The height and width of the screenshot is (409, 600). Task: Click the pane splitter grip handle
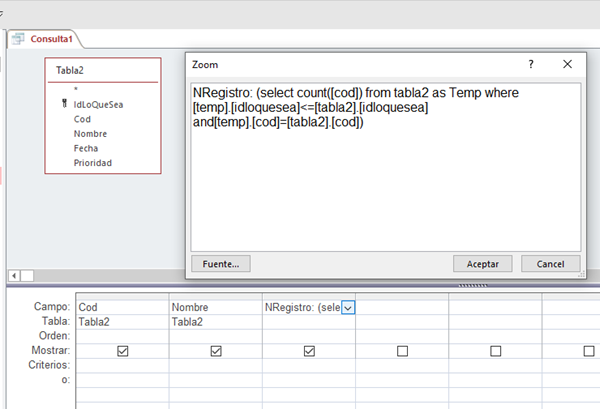pos(473,285)
